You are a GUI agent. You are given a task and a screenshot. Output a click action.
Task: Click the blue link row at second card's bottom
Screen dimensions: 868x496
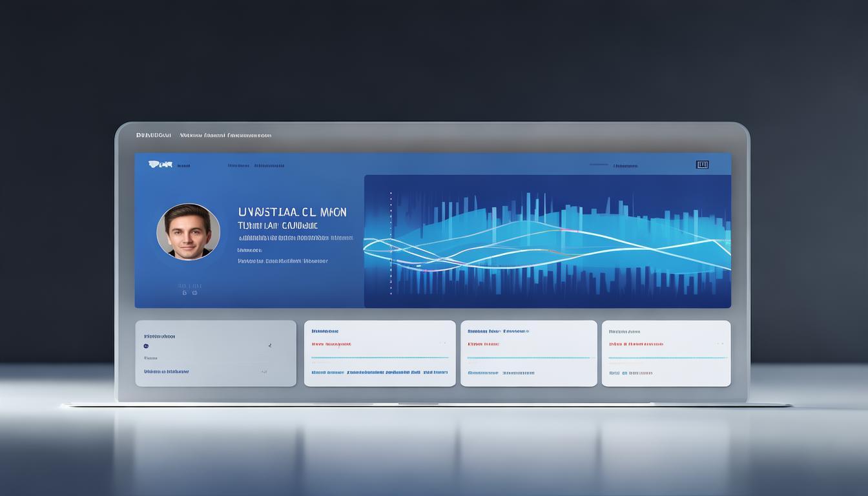coord(379,373)
